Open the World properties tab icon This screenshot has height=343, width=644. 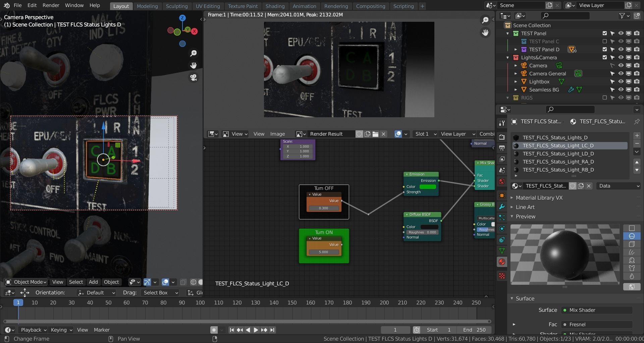pos(502,181)
